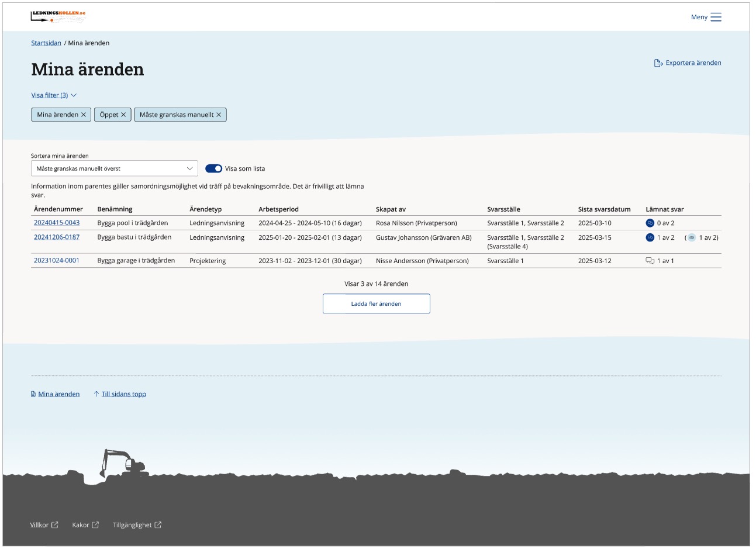This screenshot has height=549, width=756.
Task: Go to Startsidan breadcrumb link
Action: pos(46,43)
